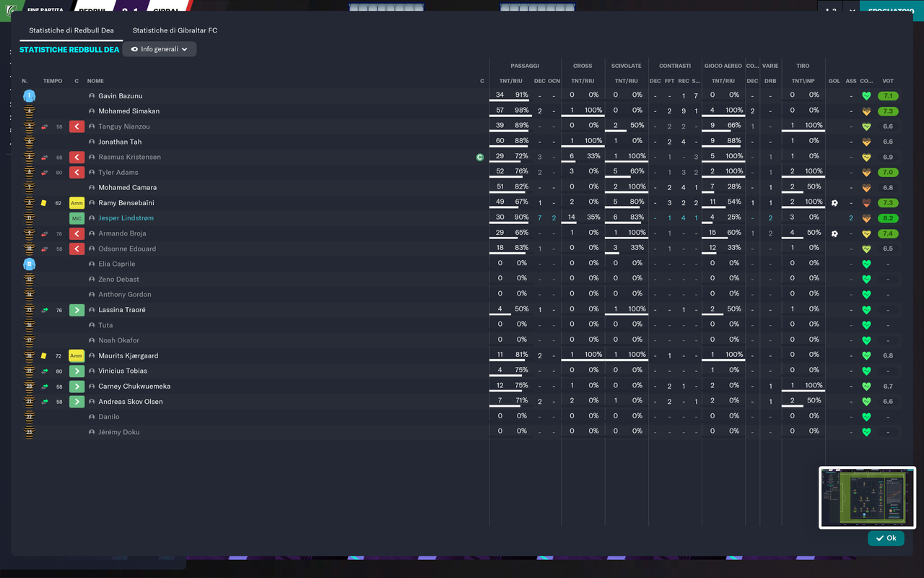Click the condition heart icon for Mohamed Simakan

click(866, 111)
